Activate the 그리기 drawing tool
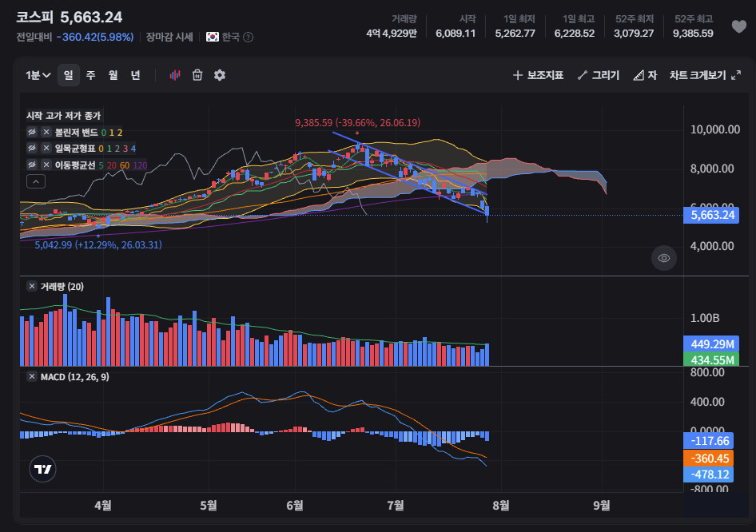The width and height of the screenshot is (756, 532). [x=599, y=75]
